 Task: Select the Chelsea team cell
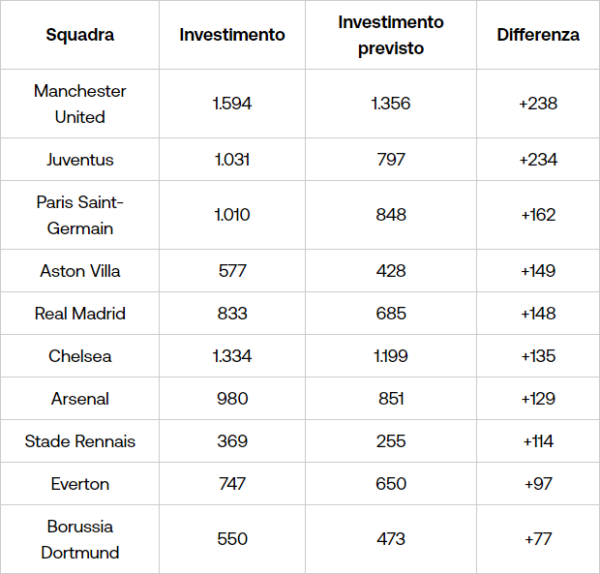point(80,356)
